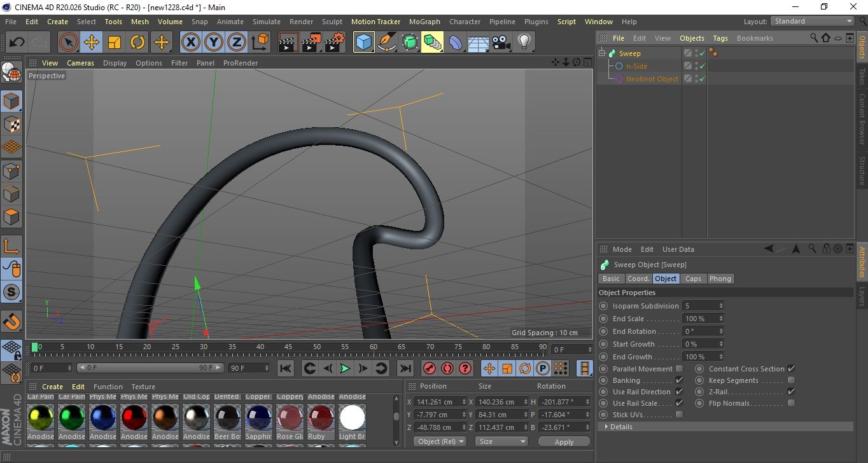Click Render View clapperboard icon
868x463 pixels.
click(288, 43)
